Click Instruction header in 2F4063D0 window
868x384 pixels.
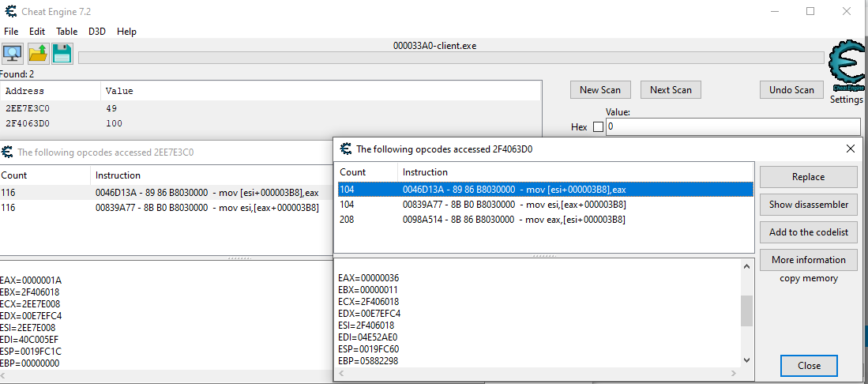(x=576, y=171)
